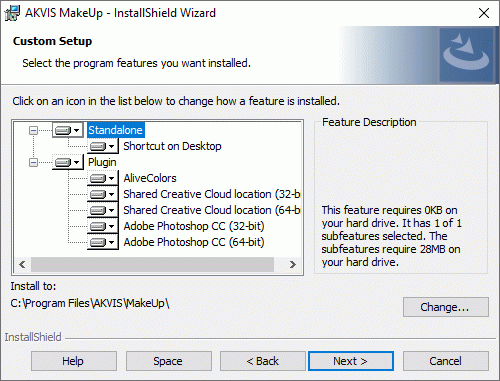Click the feature list left scroll arrow

pos(22,265)
